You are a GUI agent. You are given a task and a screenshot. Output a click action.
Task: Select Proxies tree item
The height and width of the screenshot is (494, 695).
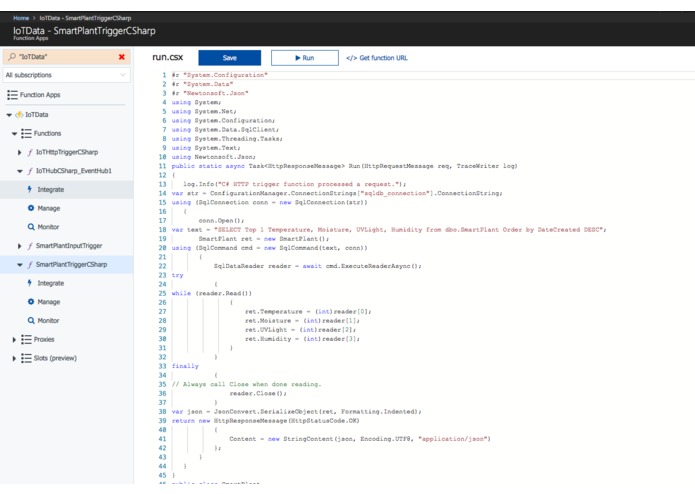[44, 339]
